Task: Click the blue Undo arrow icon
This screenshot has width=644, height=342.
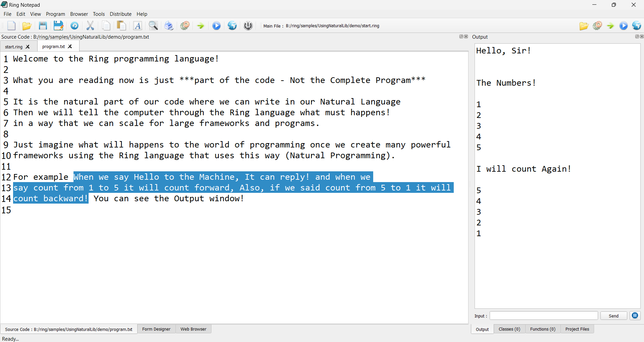Action: pyautogui.click(x=75, y=26)
